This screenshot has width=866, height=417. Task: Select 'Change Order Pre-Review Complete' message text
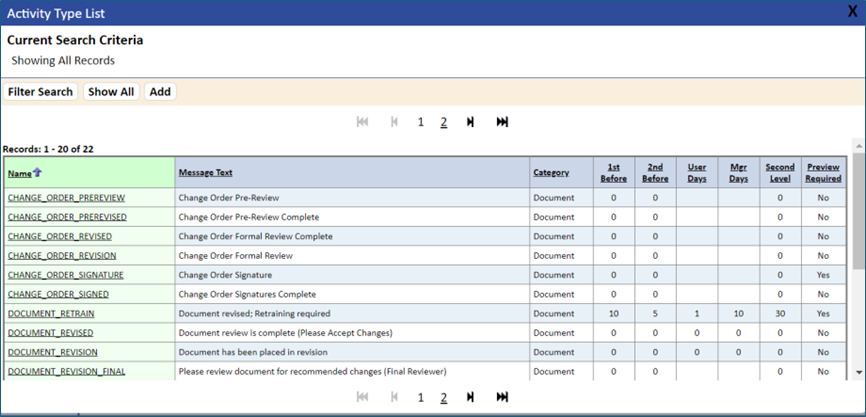[249, 217]
